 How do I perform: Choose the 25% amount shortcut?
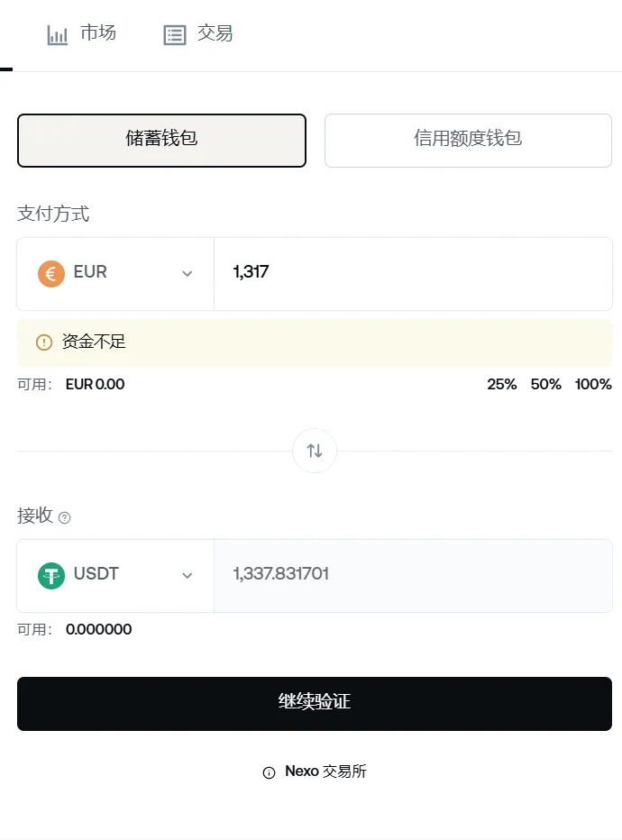502,384
